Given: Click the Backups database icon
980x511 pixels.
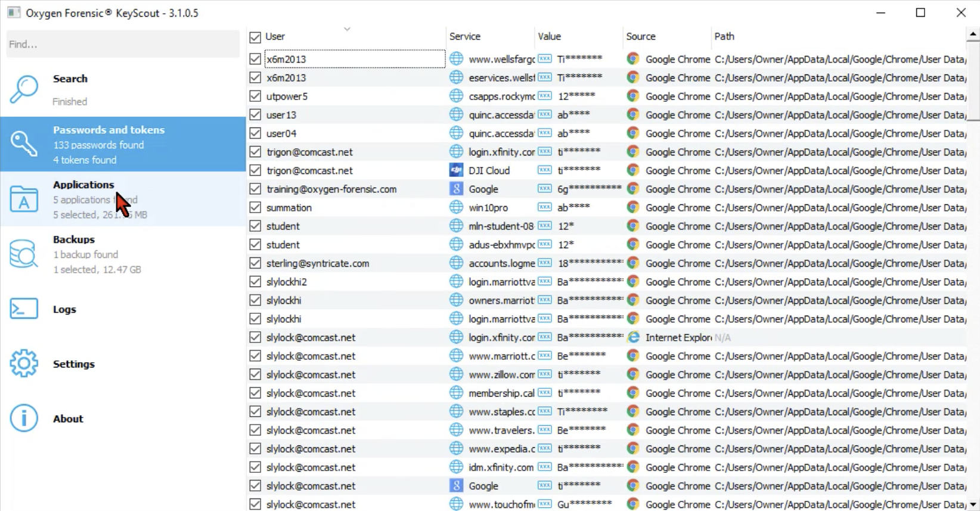Looking at the screenshot, I should click(24, 254).
